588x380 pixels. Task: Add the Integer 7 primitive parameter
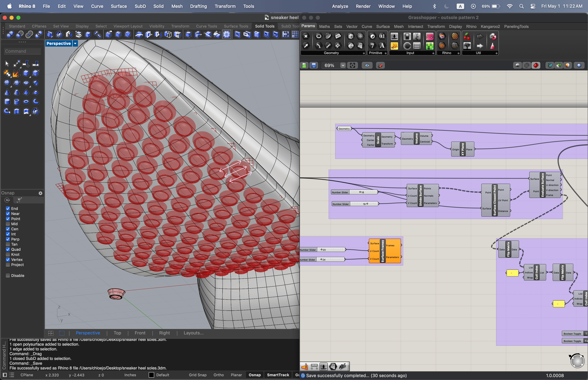click(372, 46)
